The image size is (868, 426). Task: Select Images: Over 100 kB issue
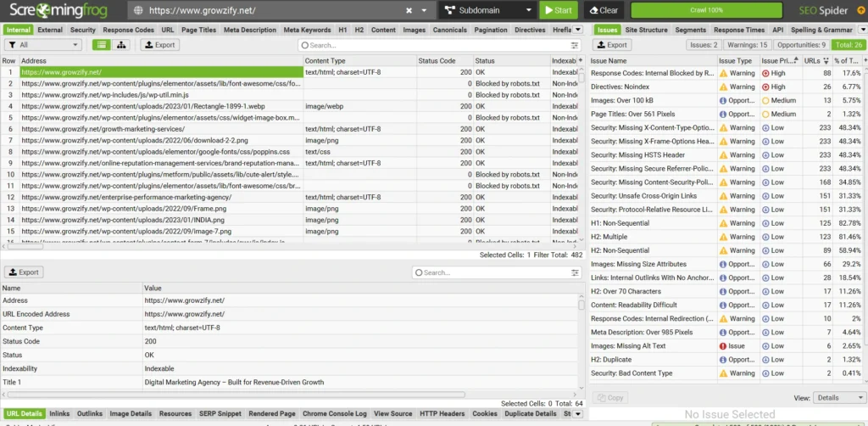click(726, 100)
